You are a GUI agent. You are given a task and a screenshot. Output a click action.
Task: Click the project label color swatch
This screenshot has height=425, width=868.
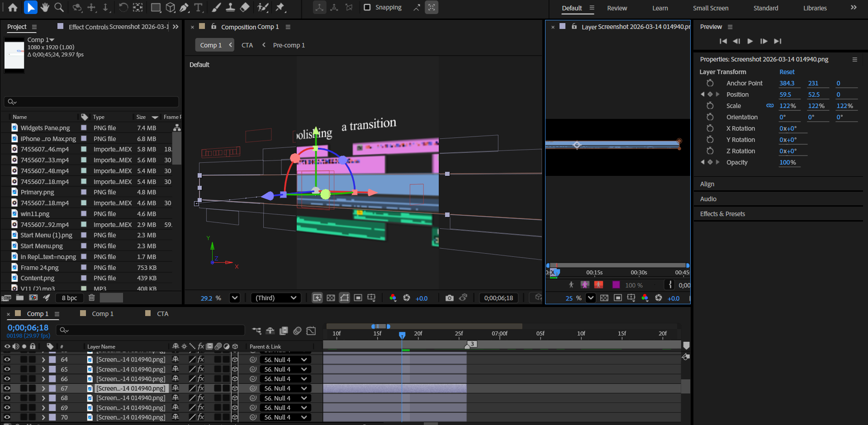[111, 297]
